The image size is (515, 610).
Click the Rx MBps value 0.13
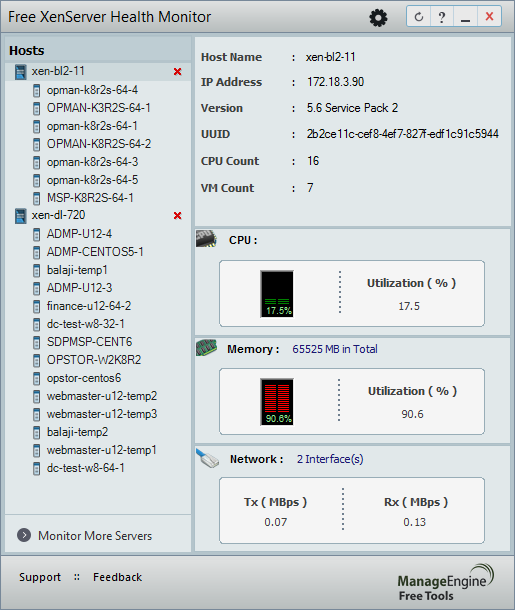tap(415, 522)
